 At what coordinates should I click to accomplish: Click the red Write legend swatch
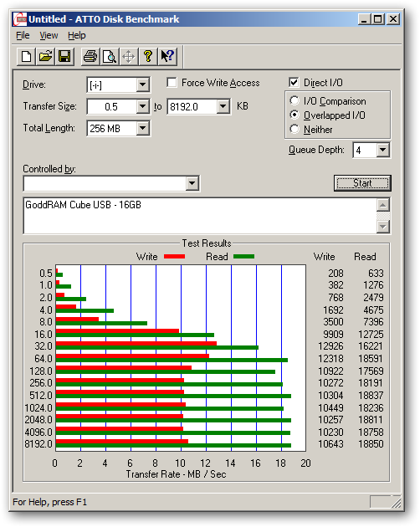point(175,257)
